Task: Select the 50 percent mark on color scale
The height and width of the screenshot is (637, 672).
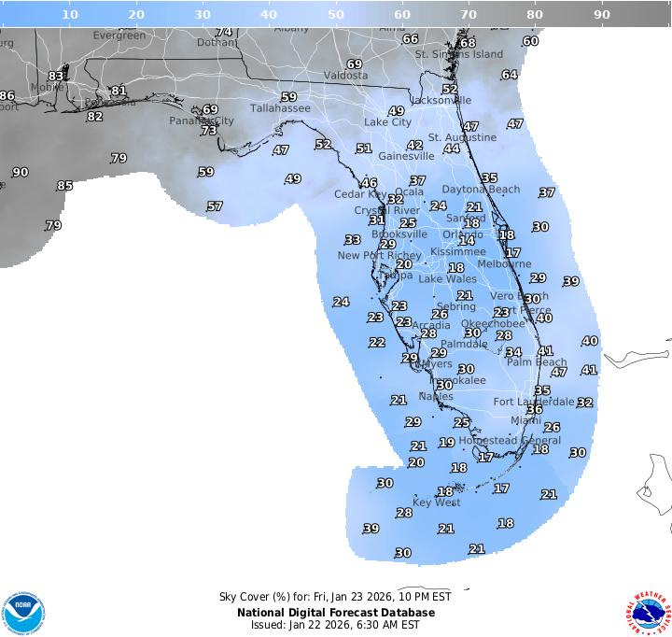Action: pos(336,14)
